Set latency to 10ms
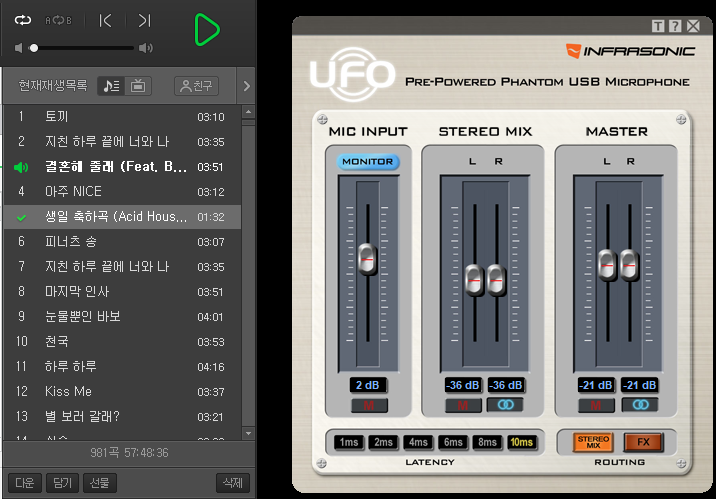The width and height of the screenshot is (716, 499). pos(522,442)
